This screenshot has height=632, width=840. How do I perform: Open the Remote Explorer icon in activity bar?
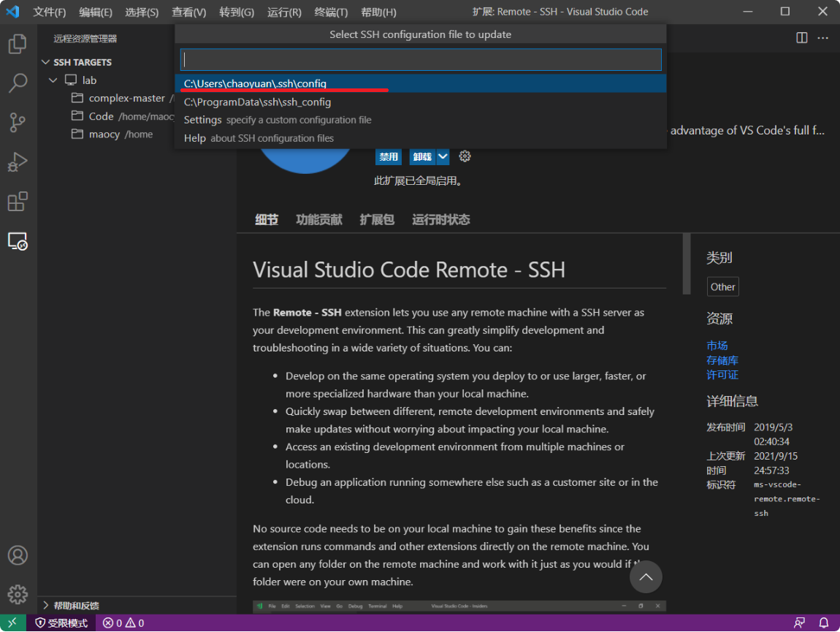(18, 241)
